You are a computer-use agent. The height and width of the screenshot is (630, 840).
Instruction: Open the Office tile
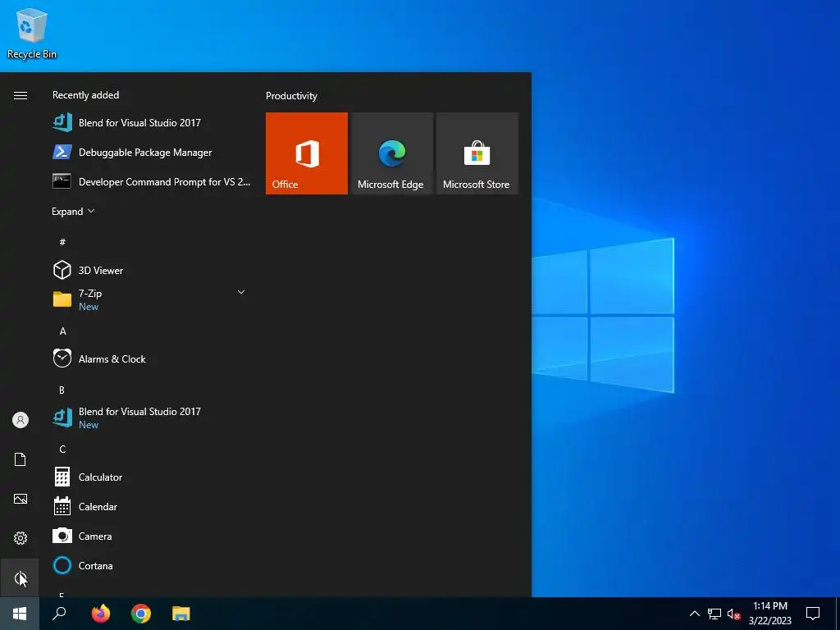(x=307, y=153)
